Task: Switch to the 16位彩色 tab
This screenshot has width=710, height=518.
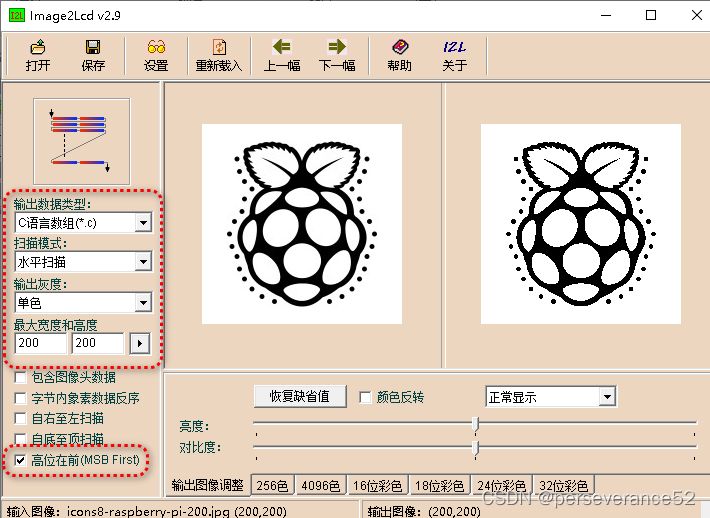Action: click(378, 486)
